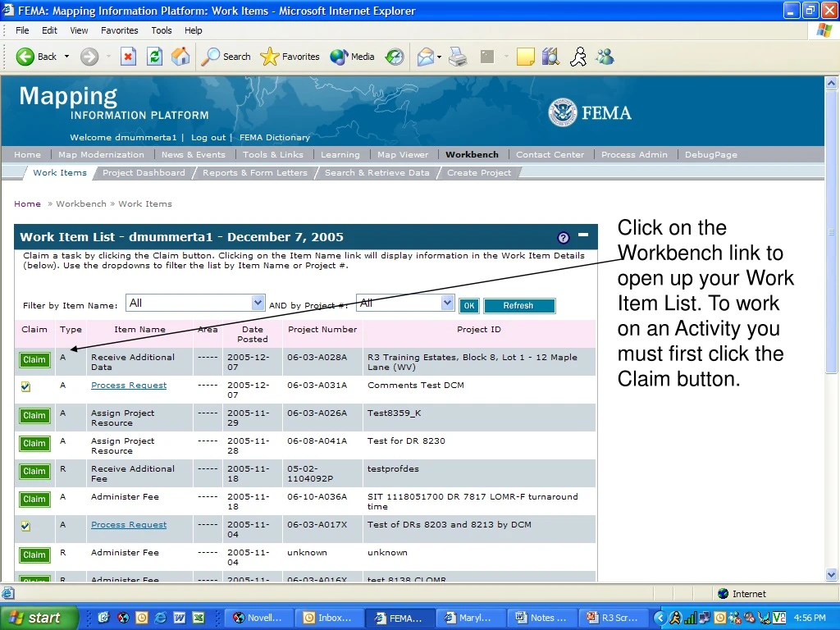Click the Mail envelope icon
This screenshot has height=630, width=840.
[426, 57]
